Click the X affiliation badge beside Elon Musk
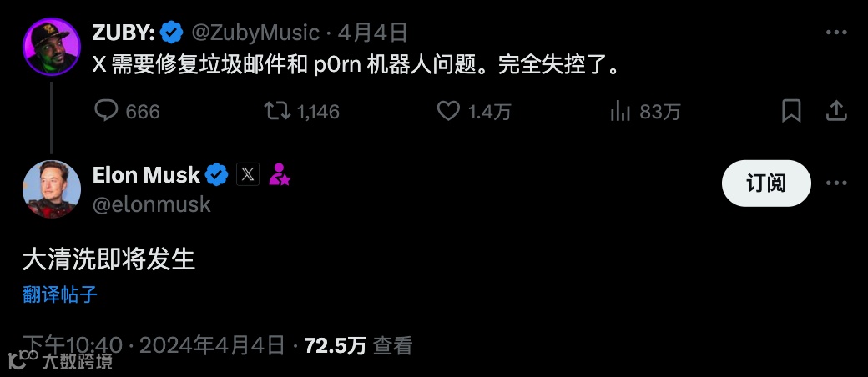Screen dimensions: 868x377 247,174
